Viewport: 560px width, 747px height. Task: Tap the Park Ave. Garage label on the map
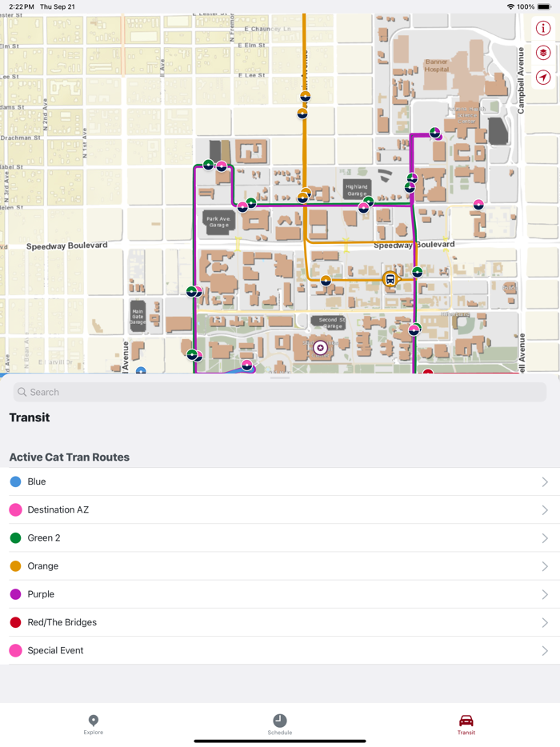click(218, 222)
